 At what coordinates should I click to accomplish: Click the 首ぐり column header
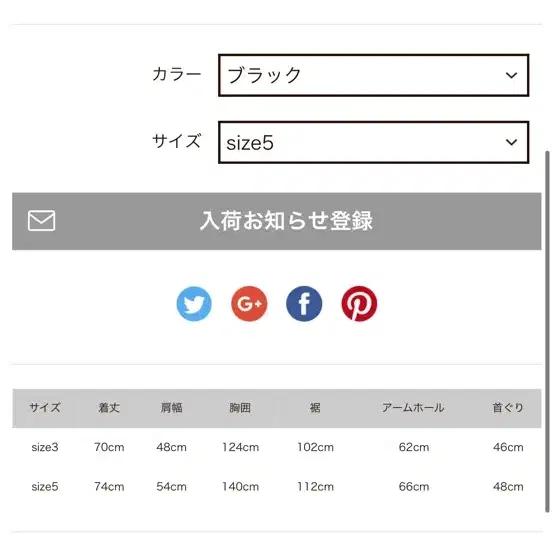(508, 408)
